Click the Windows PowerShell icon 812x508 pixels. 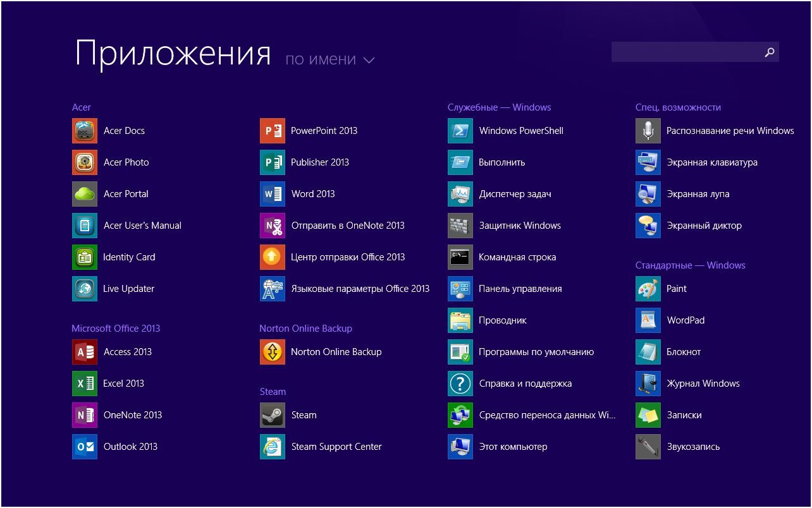460,131
